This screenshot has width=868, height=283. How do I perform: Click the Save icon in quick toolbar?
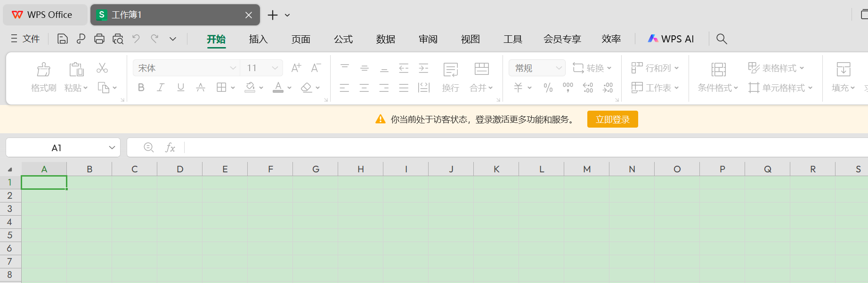[62, 39]
